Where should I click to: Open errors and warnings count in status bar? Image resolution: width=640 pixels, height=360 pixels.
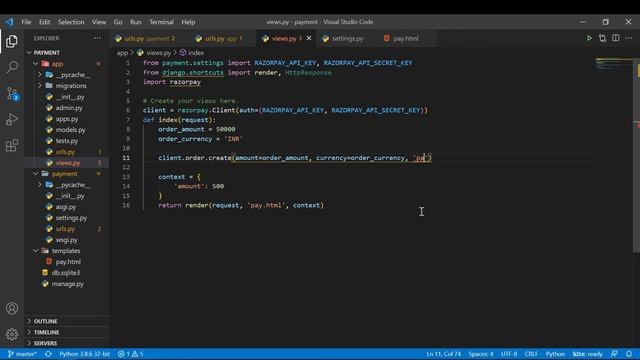pyautogui.click(x=130, y=354)
